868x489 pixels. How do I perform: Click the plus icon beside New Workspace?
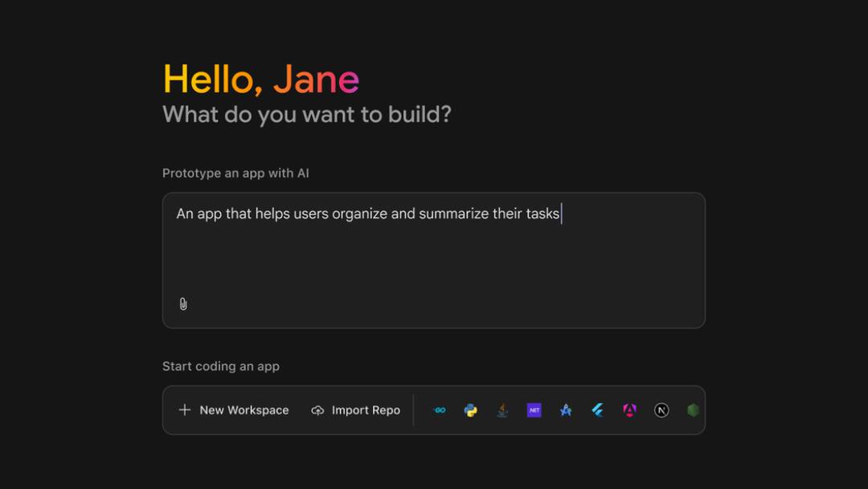coord(185,410)
